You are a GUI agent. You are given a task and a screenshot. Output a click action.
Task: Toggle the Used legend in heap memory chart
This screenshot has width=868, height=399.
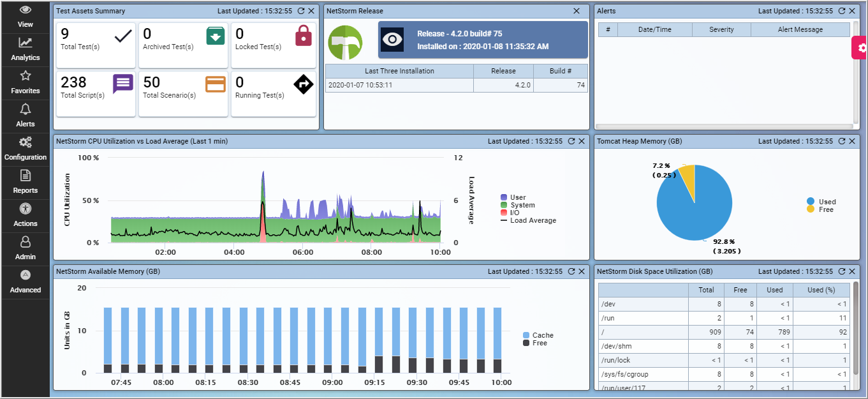(x=821, y=202)
